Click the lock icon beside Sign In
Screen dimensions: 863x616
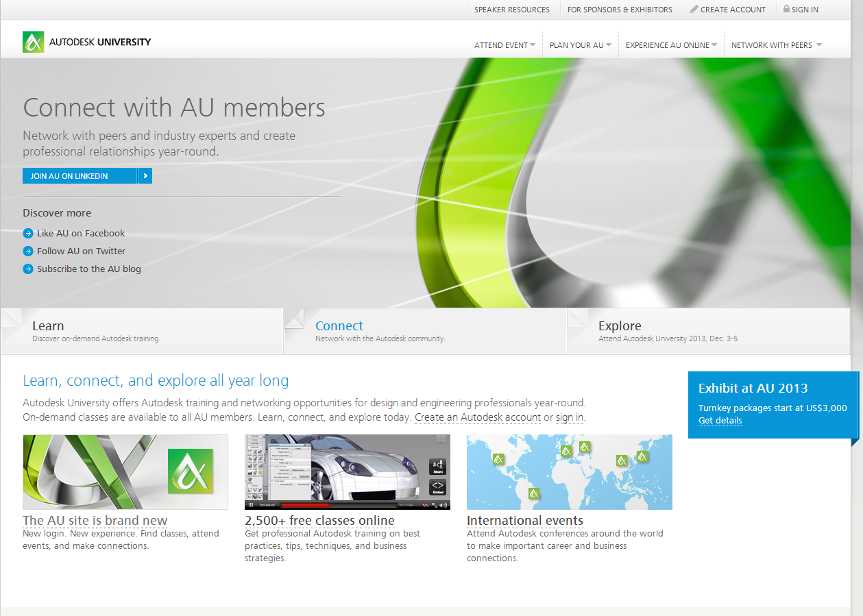786,9
